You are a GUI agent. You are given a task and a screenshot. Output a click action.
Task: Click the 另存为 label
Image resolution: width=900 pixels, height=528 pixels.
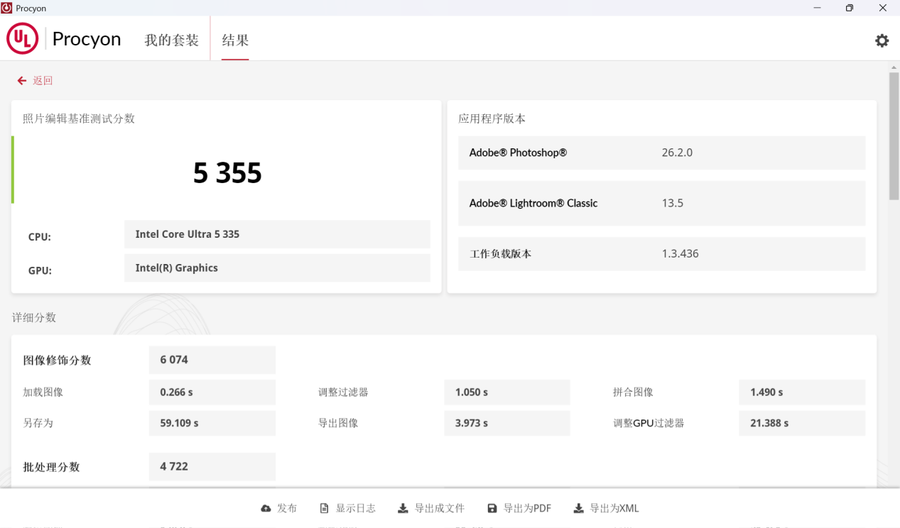tap(38, 423)
